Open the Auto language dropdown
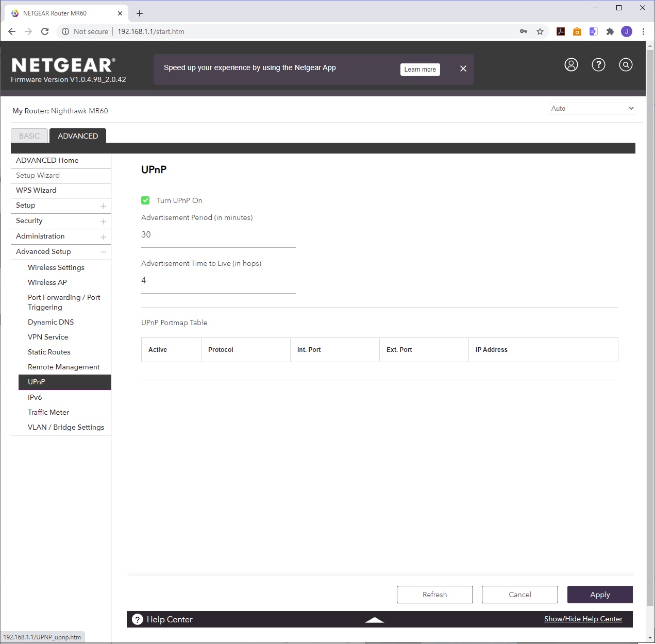Screen dimensions: 655x644 592,108
